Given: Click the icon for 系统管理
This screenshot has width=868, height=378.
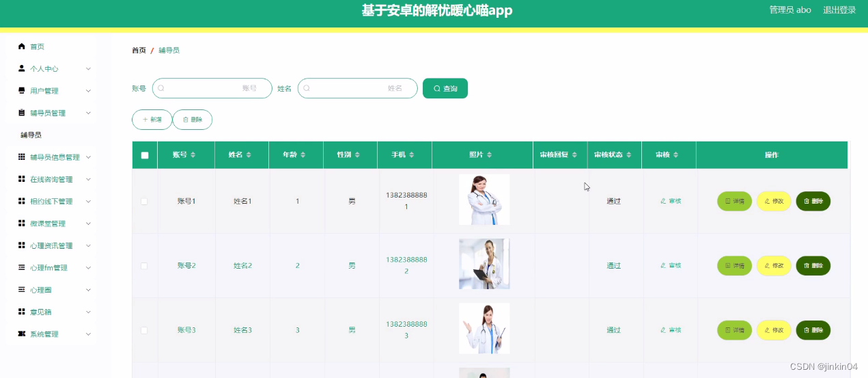Looking at the screenshot, I should pyautogui.click(x=22, y=334).
